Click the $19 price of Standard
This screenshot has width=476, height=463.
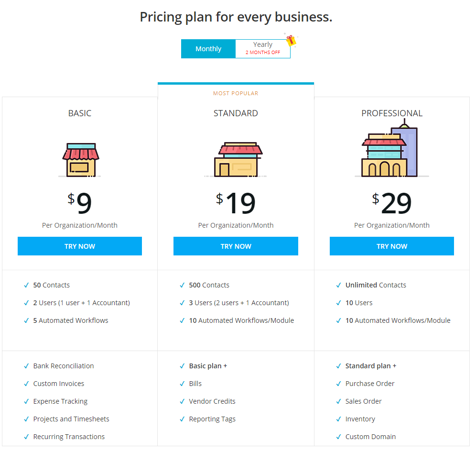pyautogui.click(x=236, y=203)
